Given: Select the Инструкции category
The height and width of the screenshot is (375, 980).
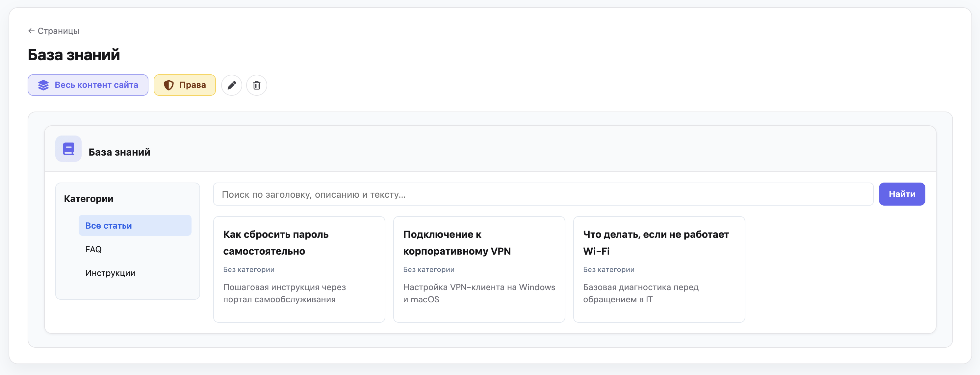Looking at the screenshot, I should pyautogui.click(x=135, y=273).
